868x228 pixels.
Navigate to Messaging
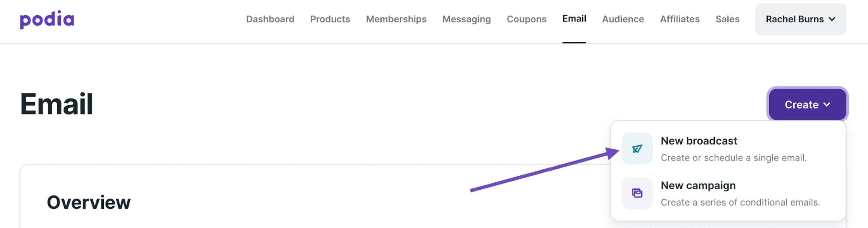click(x=466, y=19)
